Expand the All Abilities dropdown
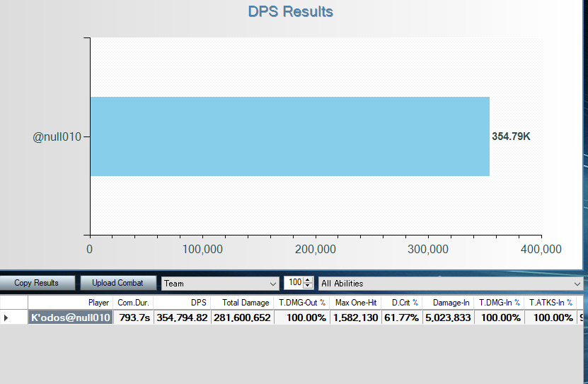588x384 pixels. 451,284
